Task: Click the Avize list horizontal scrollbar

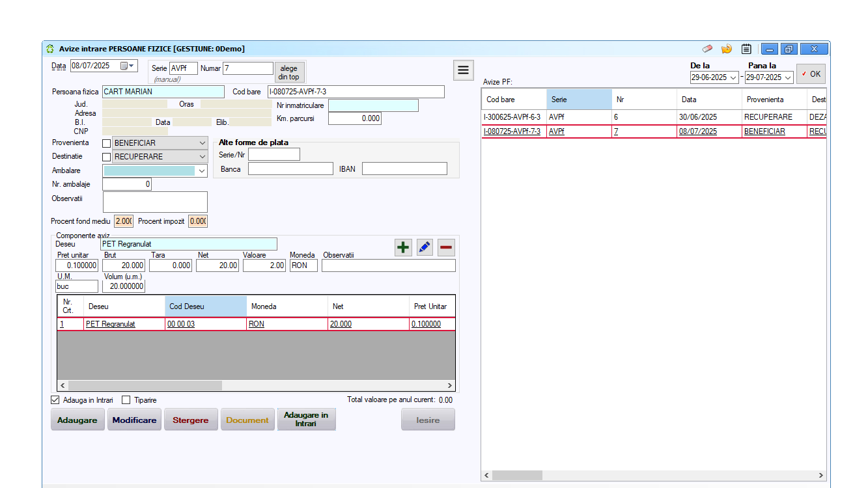Action: coord(654,476)
